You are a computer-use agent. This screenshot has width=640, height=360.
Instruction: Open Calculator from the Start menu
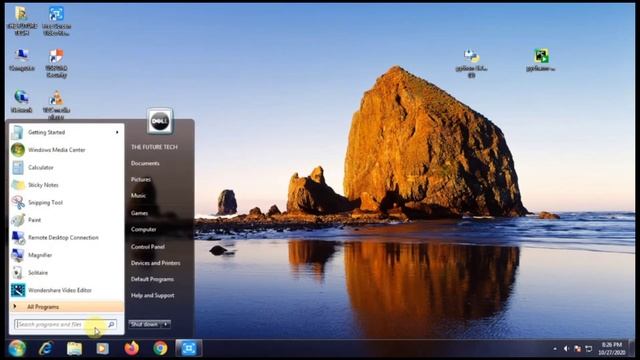(x=67, y=167)
